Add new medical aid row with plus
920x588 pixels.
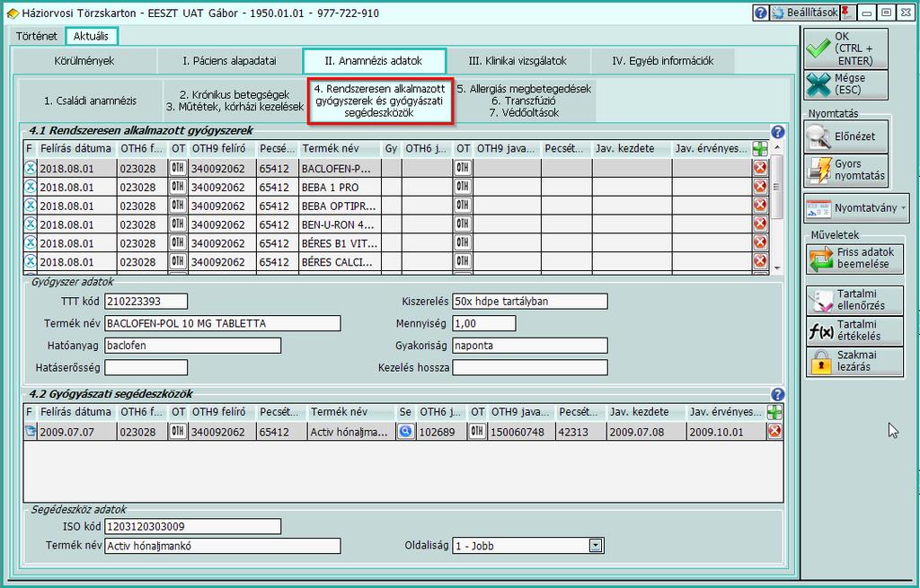774,412
